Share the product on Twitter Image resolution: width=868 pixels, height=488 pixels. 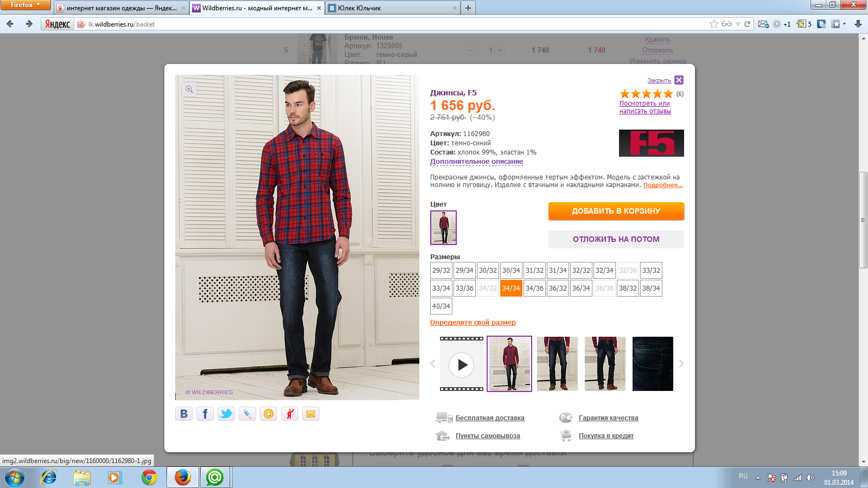(x=226, y=414)
